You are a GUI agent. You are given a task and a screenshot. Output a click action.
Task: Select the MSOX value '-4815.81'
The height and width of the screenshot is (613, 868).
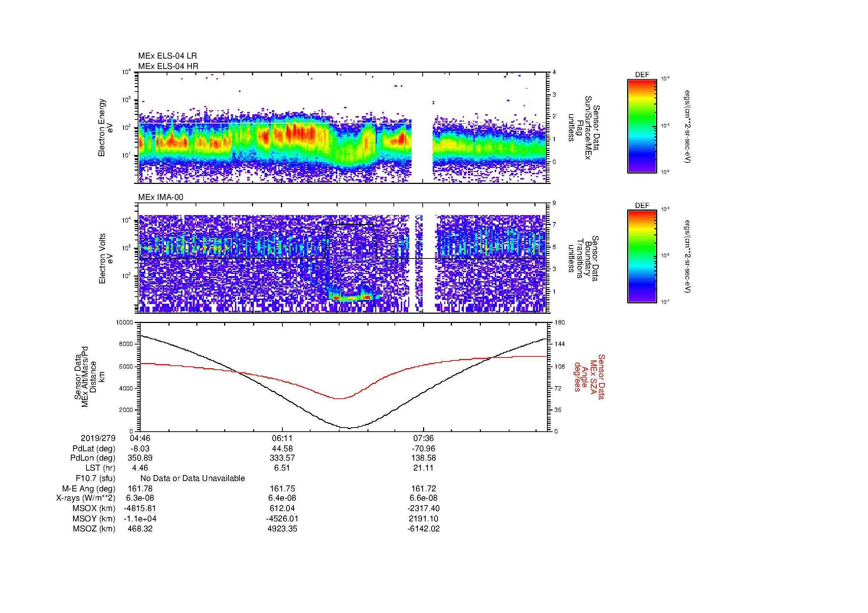[x=140, y=509]
